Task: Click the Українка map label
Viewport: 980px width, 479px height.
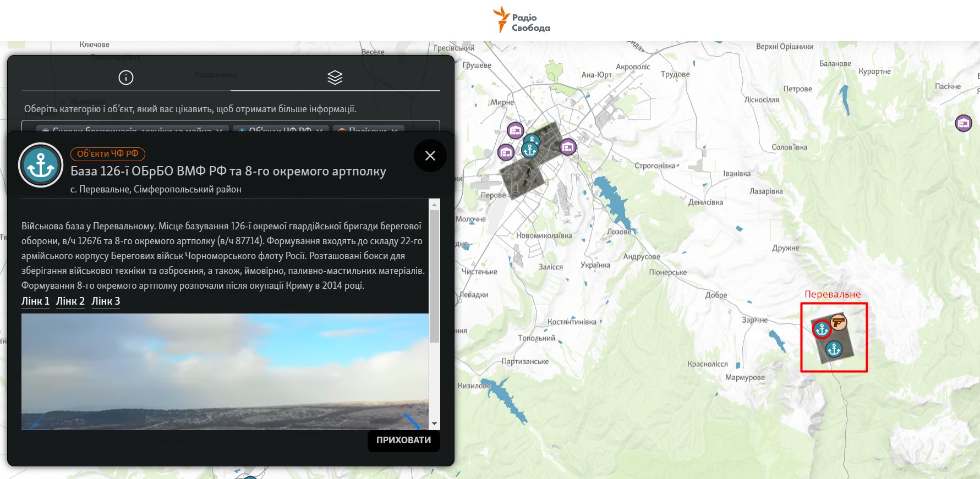Action: click(x=595, y=265)
